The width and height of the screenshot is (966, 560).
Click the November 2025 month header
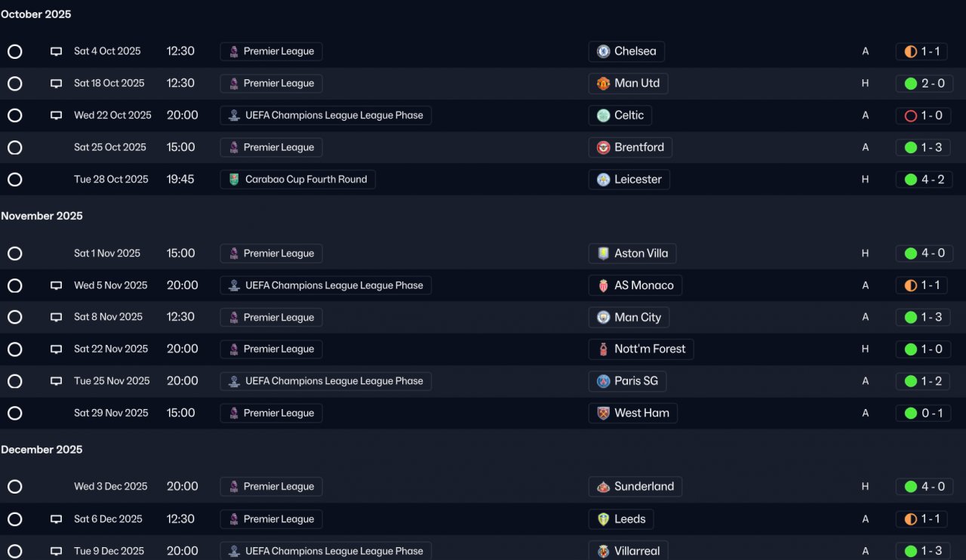click(42, 216)
